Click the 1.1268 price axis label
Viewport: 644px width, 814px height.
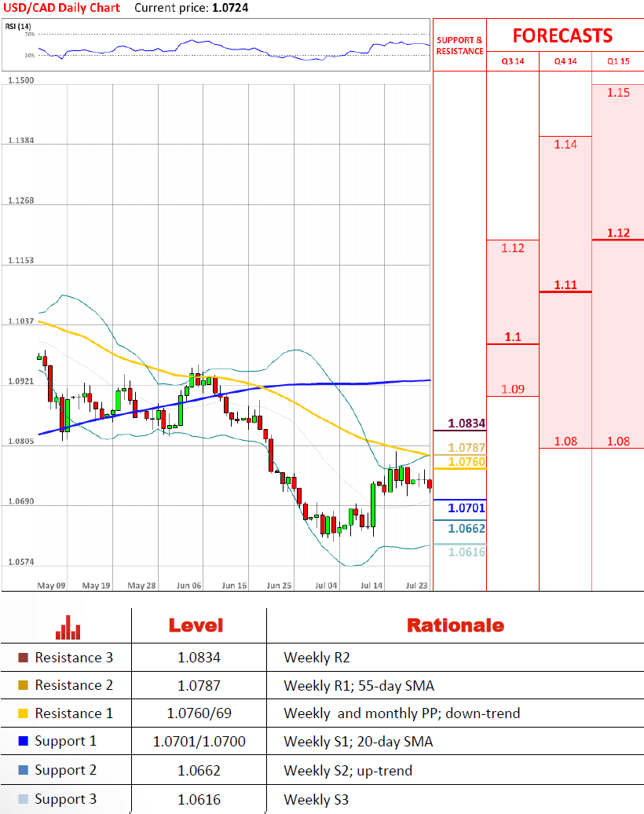20,200
